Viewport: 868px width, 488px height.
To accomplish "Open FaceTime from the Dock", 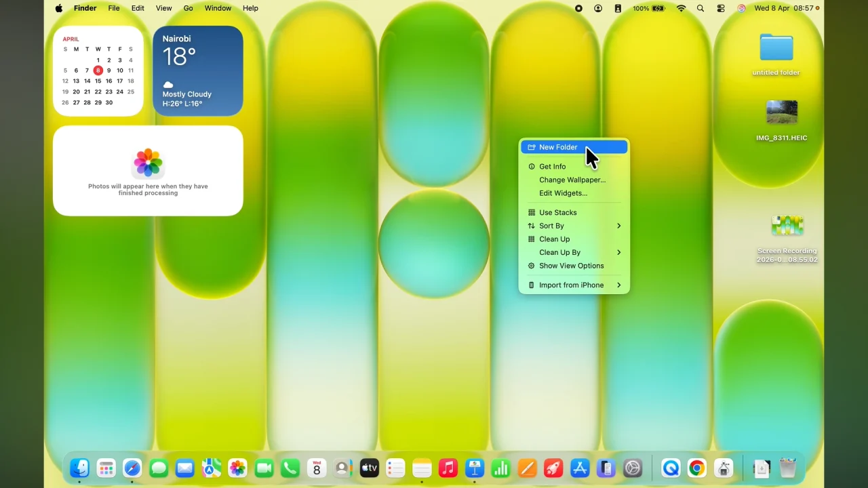I will click(x=264, y=468).
